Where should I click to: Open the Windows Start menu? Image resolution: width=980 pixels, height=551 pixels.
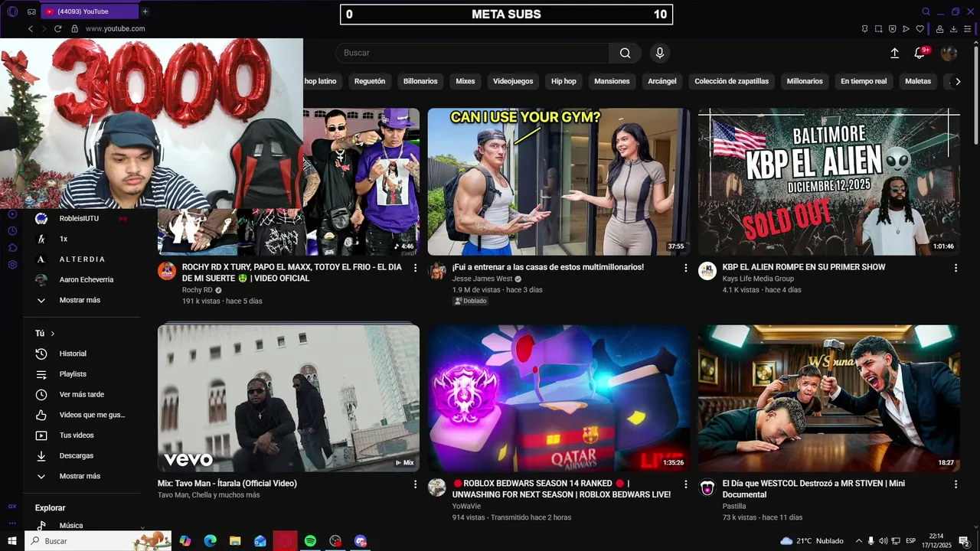pos(12,541)
